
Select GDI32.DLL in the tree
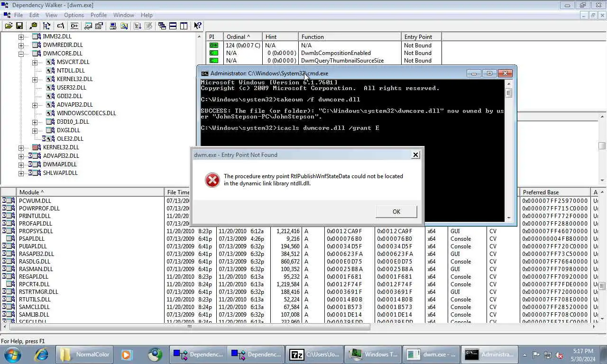click(x=70, y=96)
